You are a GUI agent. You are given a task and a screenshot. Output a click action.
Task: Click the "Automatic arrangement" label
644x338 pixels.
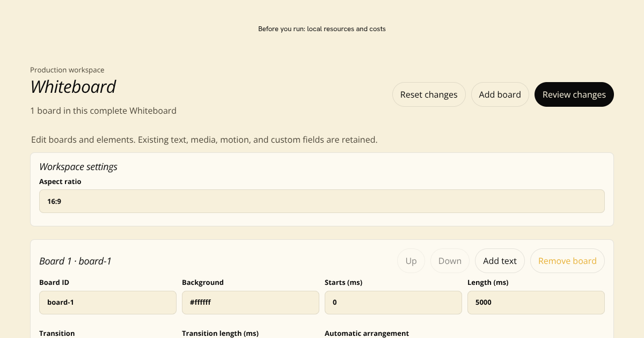[367, 333]
